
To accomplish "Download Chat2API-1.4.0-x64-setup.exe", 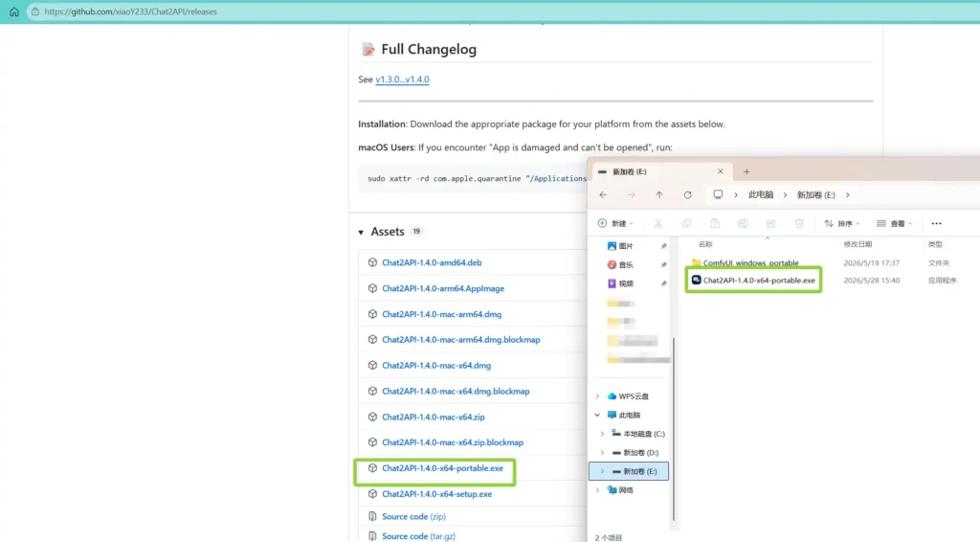I will pyautogui.click(x=436, y=494).
